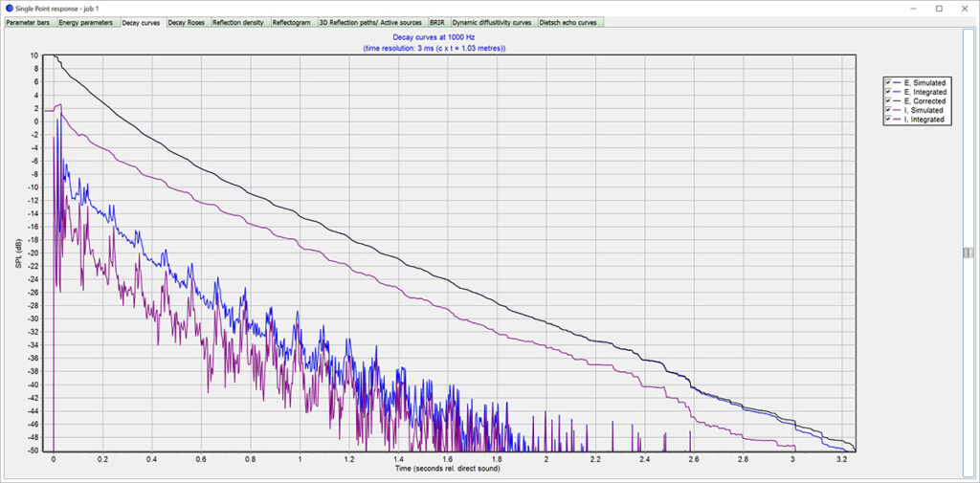Select the Dietsch echo curves tab
980x483 pixels.
click(x=571, y=23)
